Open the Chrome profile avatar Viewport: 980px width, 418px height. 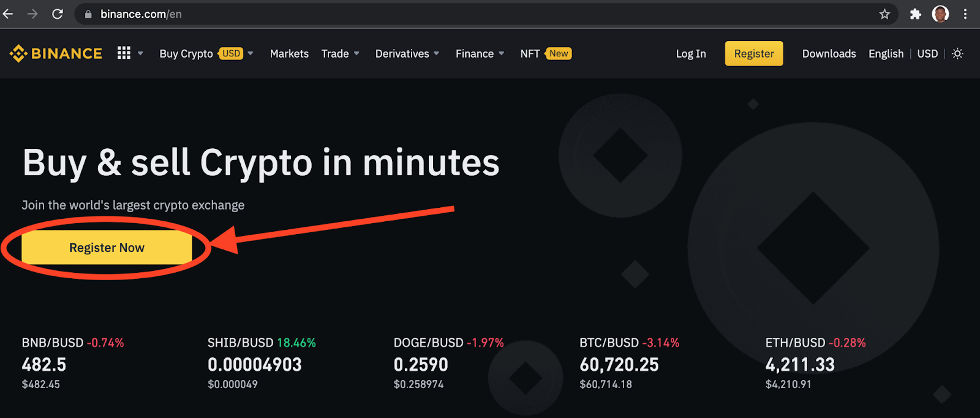940,13
